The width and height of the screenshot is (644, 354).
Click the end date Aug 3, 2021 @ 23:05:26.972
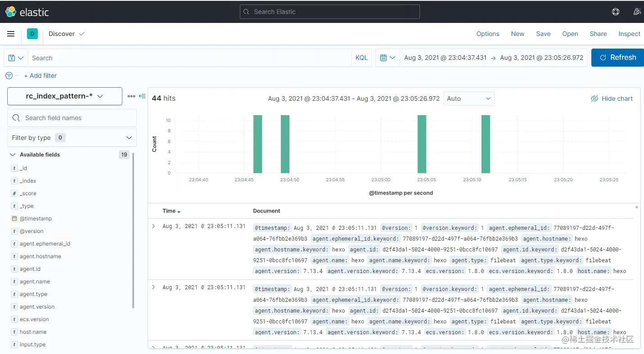541,58
